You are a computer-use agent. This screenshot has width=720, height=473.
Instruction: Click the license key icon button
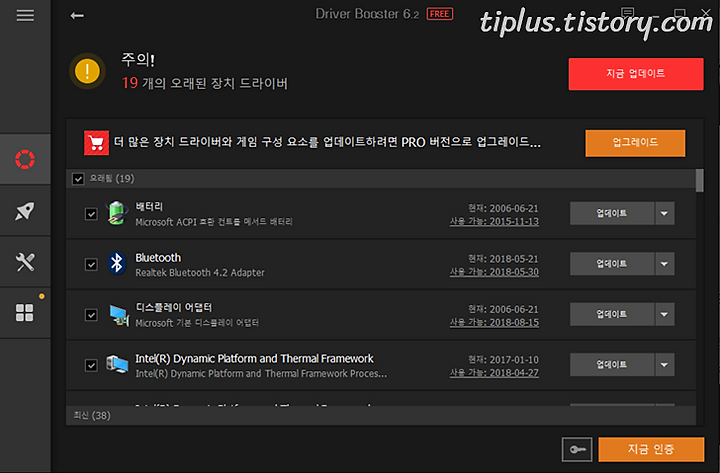point(577,449)
